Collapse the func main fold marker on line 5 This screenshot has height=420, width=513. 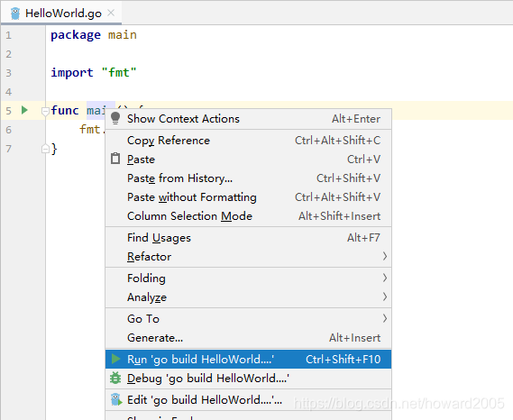45,111
